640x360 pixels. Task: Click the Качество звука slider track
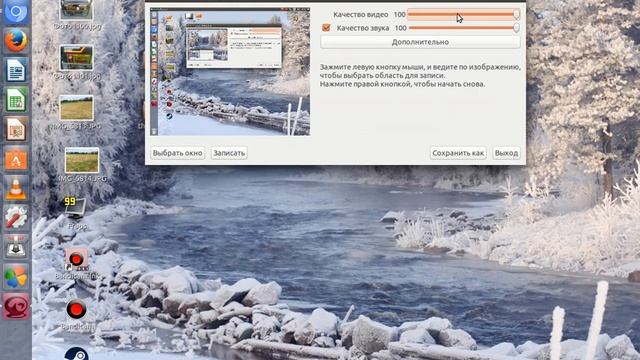464,28
